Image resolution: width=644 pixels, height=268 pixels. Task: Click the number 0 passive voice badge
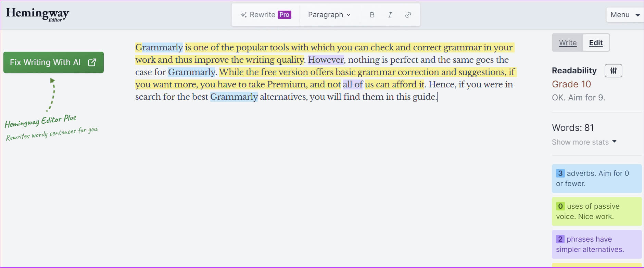tap(560, 206)
